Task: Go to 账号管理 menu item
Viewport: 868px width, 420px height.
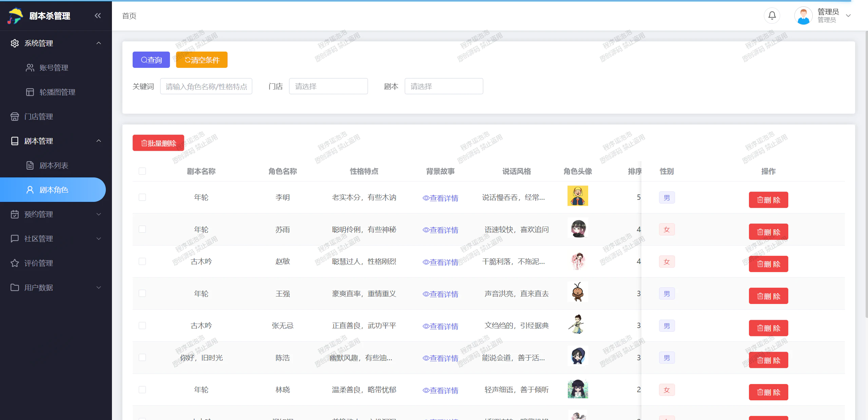Action: (56, 68)
